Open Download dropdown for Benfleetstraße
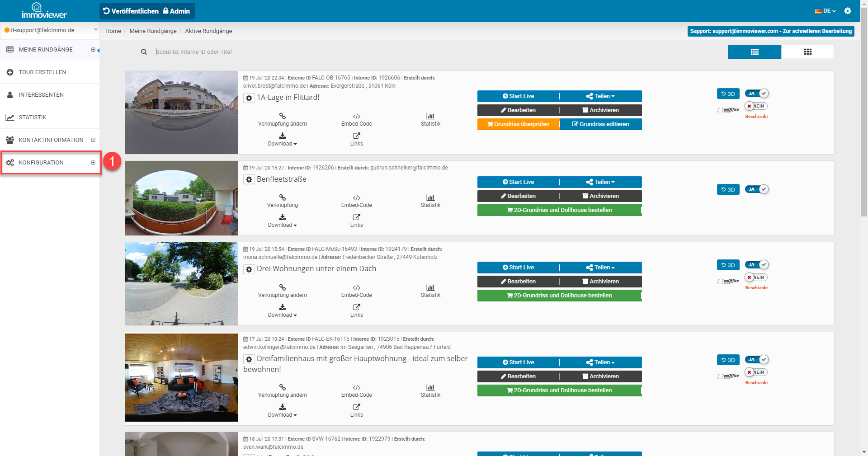 [x=282, y=225]
